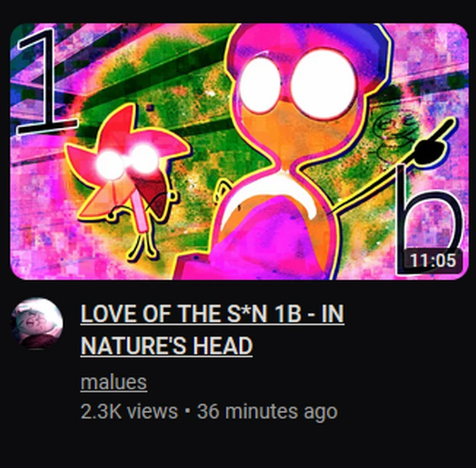Visit the malues channel name link
The image size is (476, 468).
(x=114, y=382)
